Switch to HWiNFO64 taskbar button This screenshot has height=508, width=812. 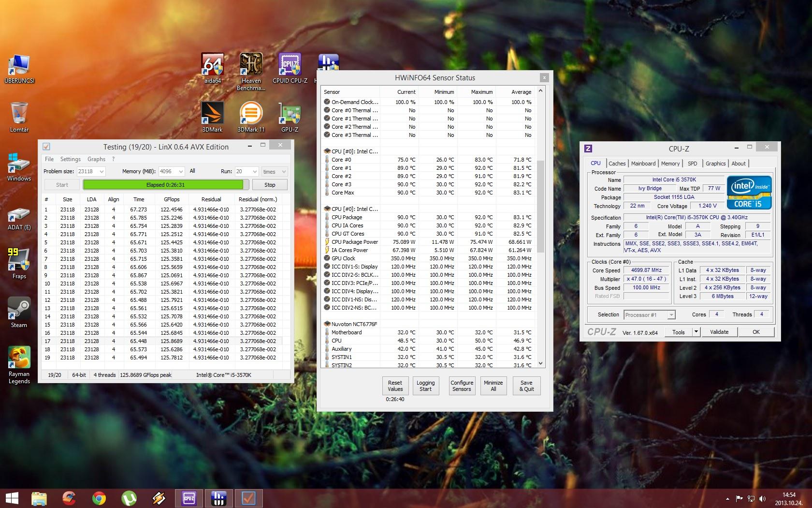pyautogui.click(x=219, y=498)
